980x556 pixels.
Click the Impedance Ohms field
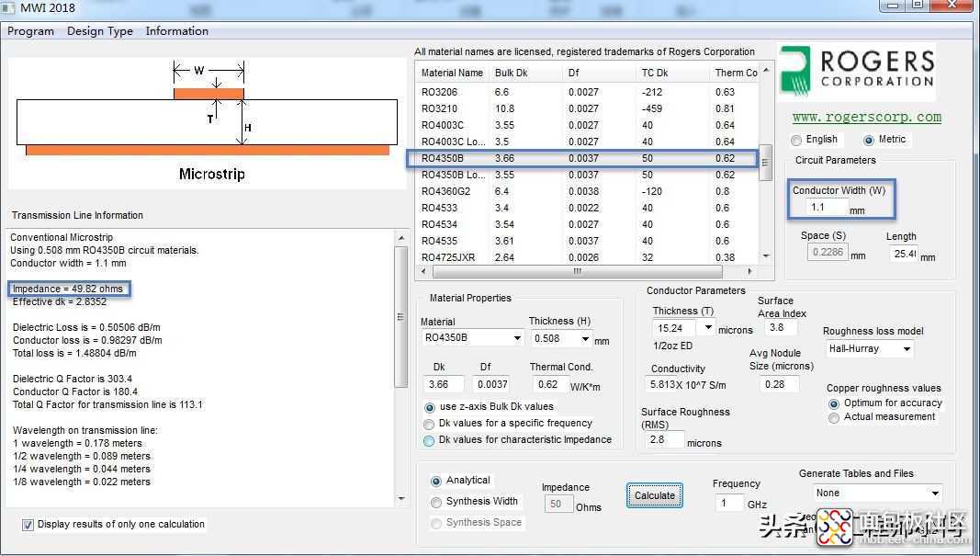pos(558,505)
